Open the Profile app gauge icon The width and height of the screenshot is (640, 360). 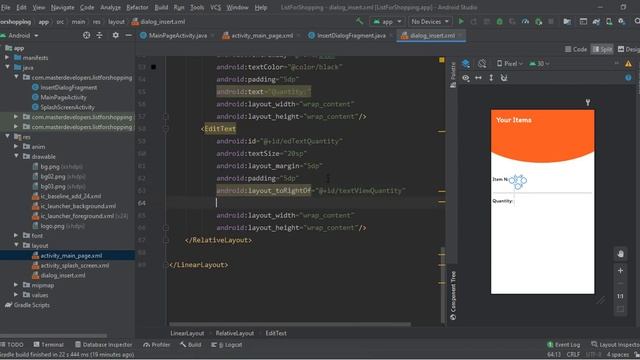[525, 21]
